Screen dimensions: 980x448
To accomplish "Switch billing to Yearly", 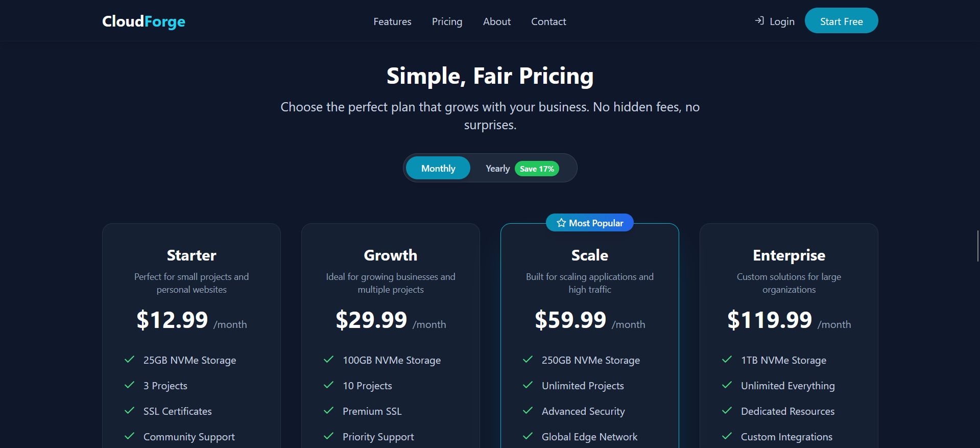I will coord(497,169).
